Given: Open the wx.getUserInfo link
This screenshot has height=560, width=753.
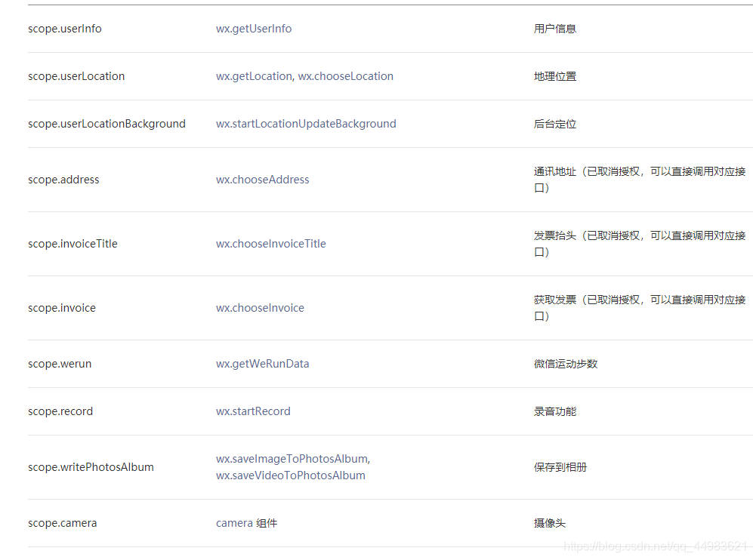Looking at the screenshot, I should click(x=254, y=29).
